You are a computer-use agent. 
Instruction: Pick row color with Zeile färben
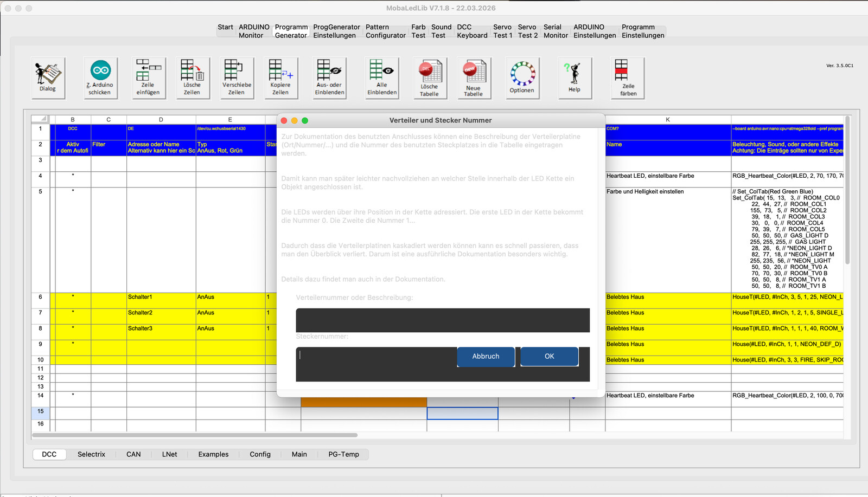pos(628,78)
